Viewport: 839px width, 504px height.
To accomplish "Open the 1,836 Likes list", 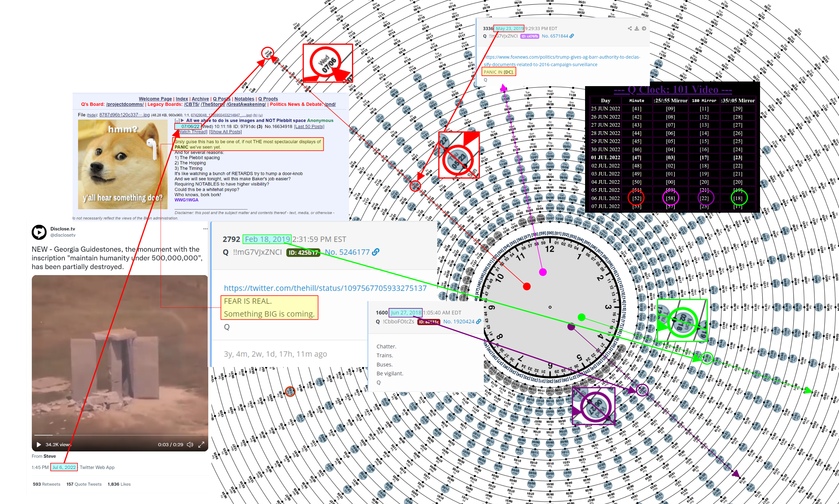I will [119, 484].
